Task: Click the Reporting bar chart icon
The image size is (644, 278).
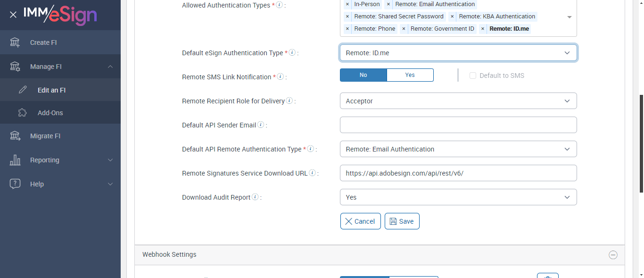Action: 15,160
